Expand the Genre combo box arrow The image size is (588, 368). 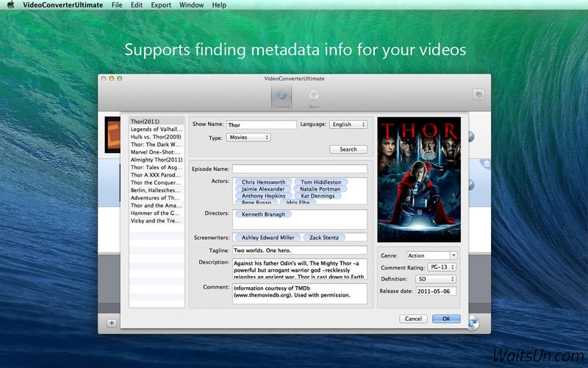453,255
